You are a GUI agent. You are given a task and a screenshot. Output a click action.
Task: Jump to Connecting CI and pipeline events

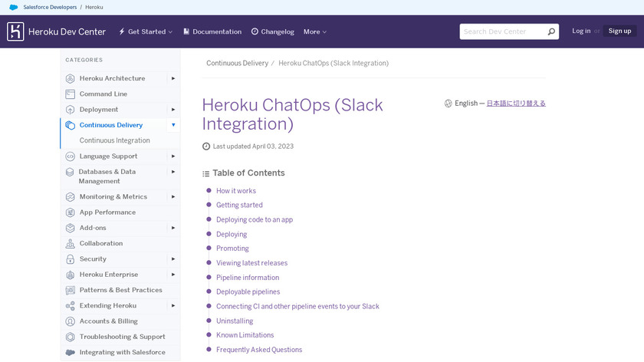(297, 307)
